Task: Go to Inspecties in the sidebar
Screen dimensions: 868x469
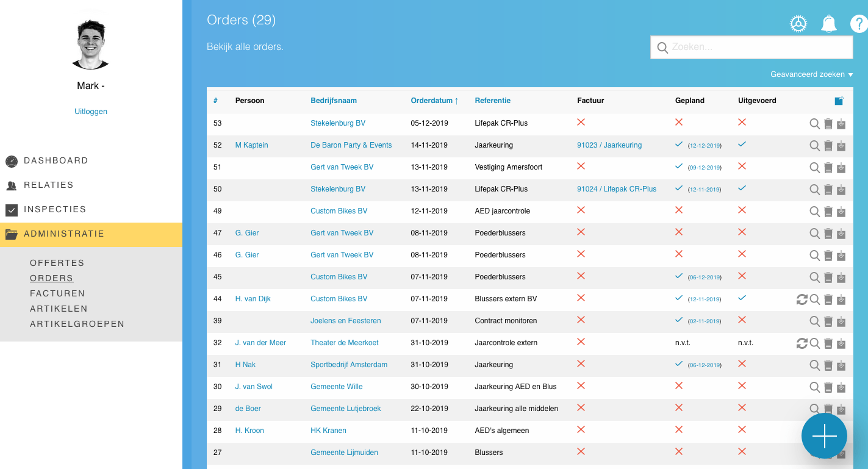Action: coord(55,210)
